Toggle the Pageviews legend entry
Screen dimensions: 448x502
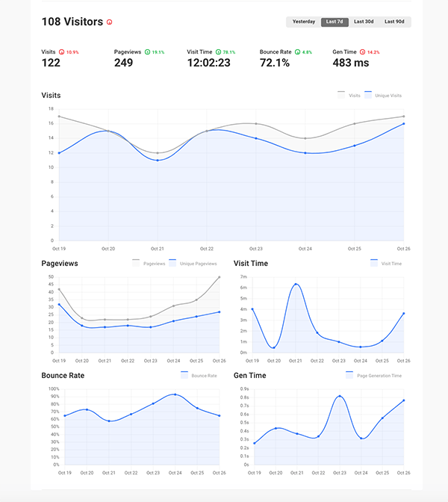[148, 263]
